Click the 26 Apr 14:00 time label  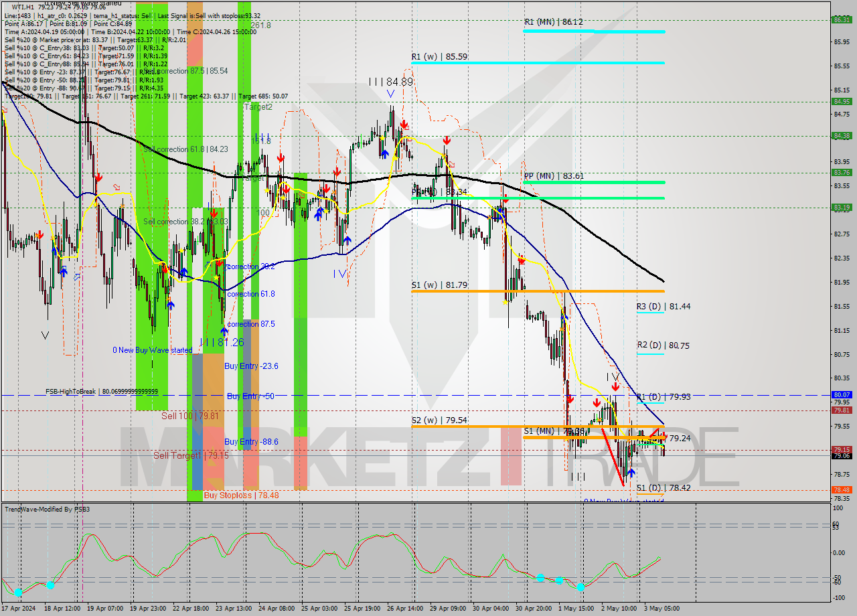coord(406,609)
